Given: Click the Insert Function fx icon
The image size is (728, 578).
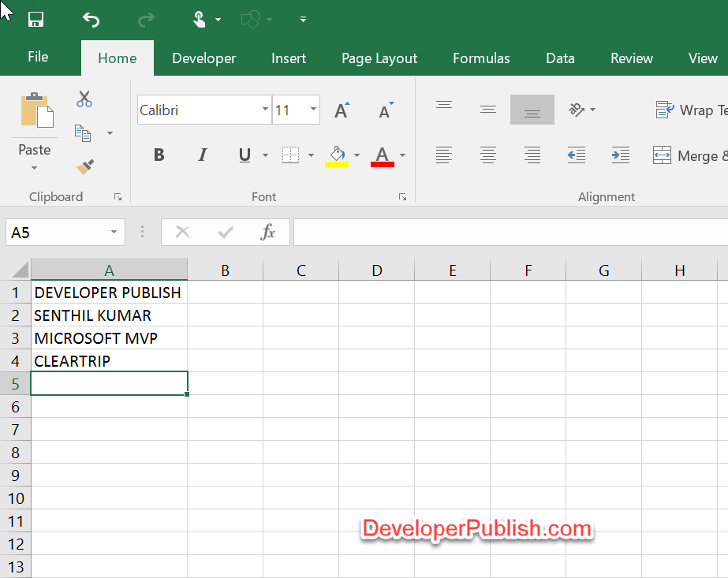Looking at the screenshot, I should [x=268, y=232].
